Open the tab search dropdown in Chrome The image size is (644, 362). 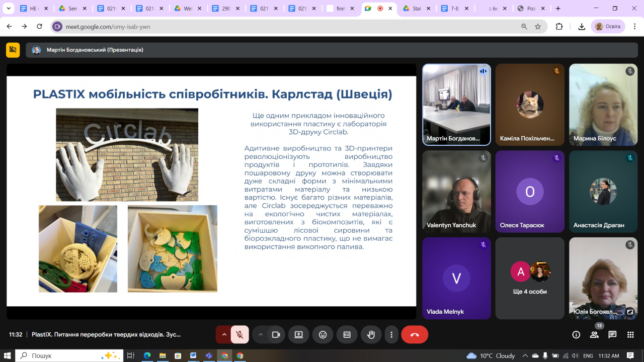(x=9, y=9)
